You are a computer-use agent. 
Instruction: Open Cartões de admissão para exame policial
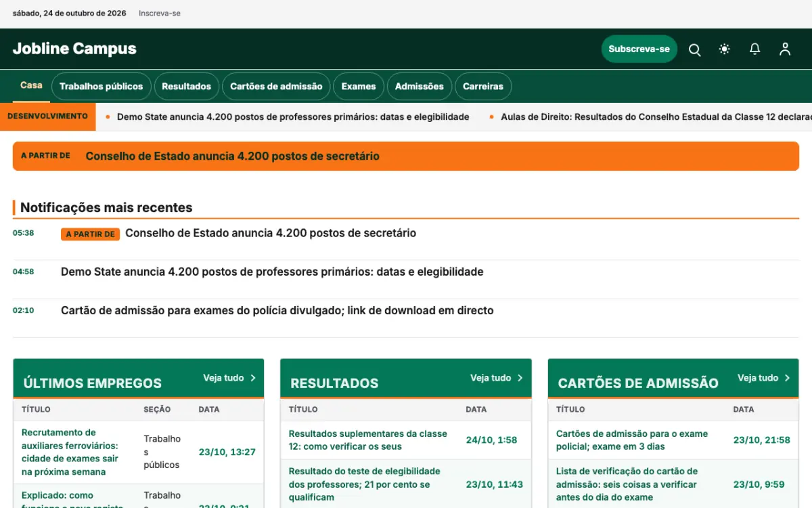(632, 440)
